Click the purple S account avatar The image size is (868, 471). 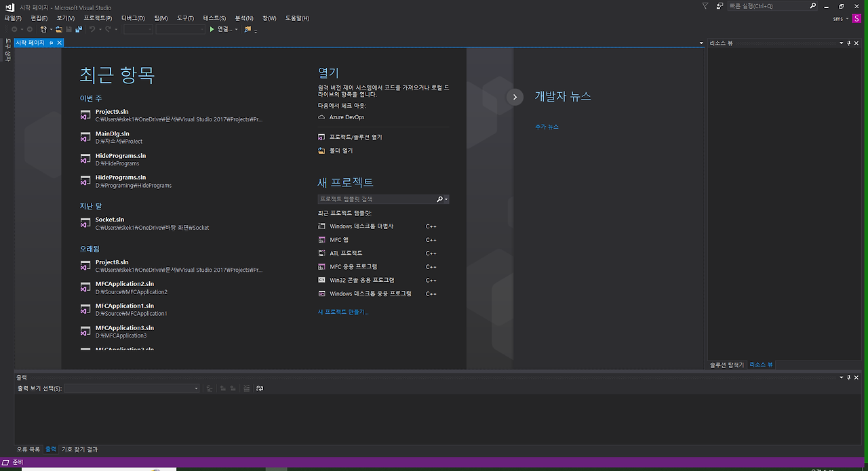point(856,18)
